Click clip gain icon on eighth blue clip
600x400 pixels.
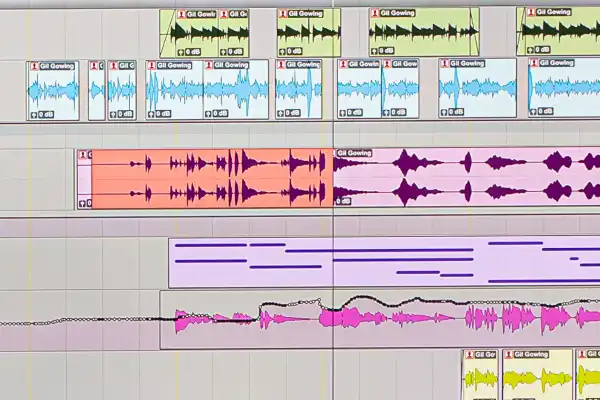(386, 113)
